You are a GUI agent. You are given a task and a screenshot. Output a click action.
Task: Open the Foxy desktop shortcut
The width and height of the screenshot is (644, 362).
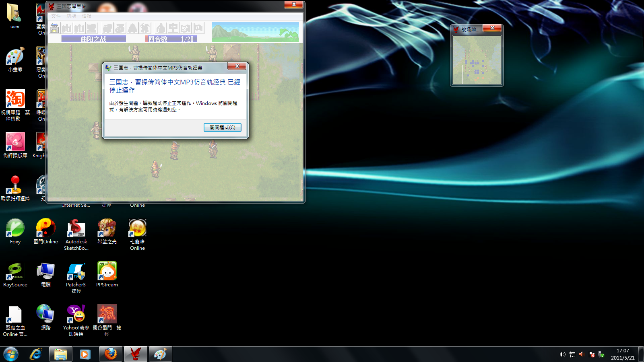pyautogui.click(x=15, y=231)
